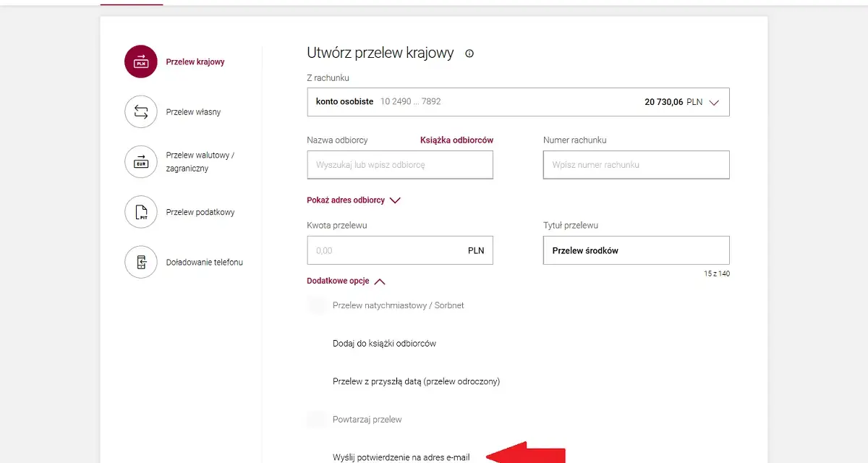Expand Pokaż adres odbiorcy
The height and width of the screenshot is (463, 868).
point(354,200)
